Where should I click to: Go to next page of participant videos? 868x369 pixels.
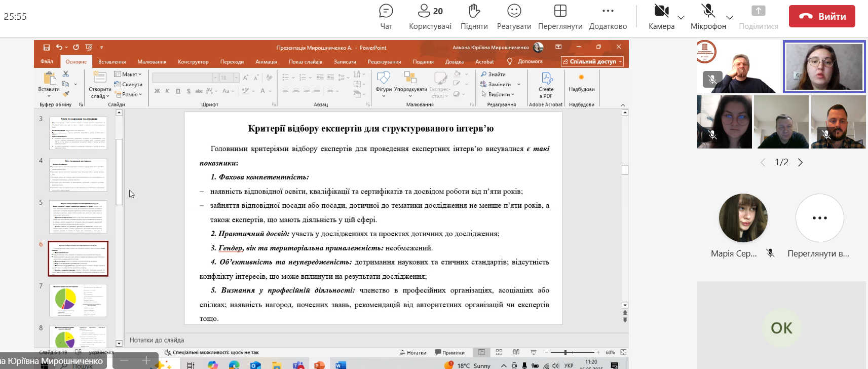pos(800,163)
